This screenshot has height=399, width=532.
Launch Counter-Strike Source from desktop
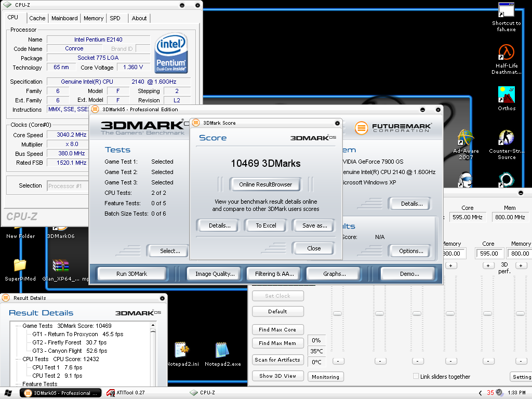tap(506, 144)
